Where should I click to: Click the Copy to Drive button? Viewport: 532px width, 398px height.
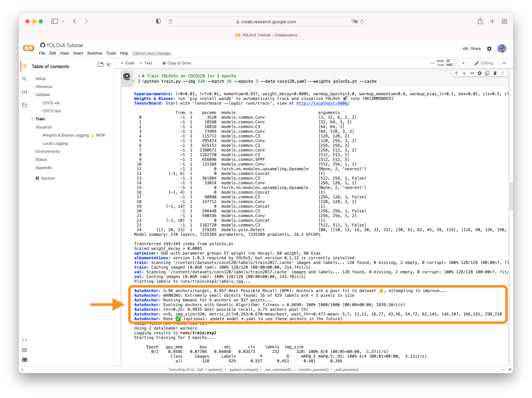[177, 63]
